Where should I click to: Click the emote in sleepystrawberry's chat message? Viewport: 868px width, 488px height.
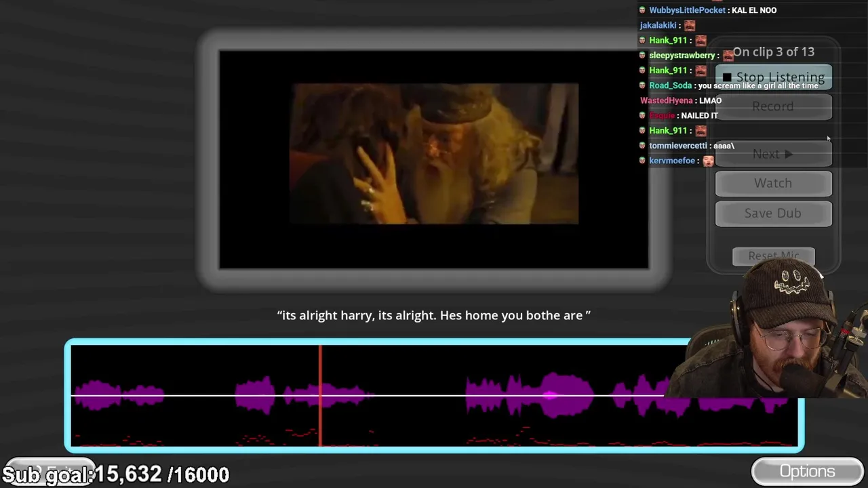pos(728,56)
